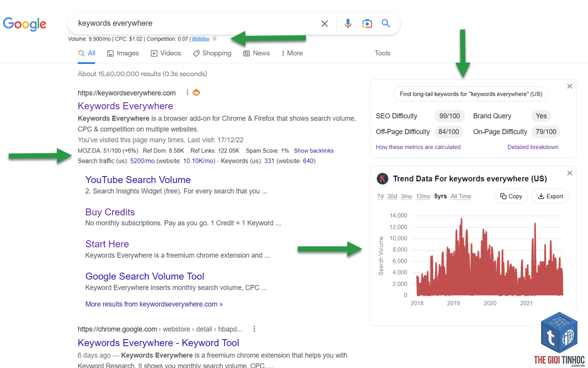
Task: Open Keywords Everywhere - Keyword Tool result
Action: point(158,343)
